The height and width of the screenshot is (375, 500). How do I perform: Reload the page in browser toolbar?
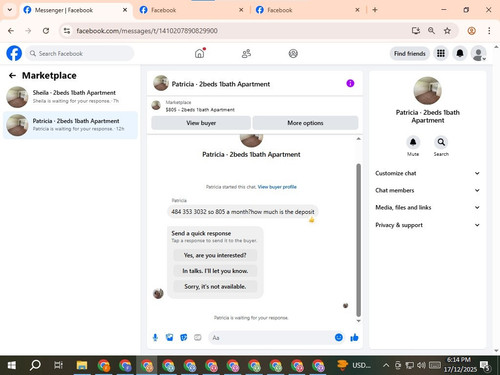pyautogui.click(x=46, y=31)
